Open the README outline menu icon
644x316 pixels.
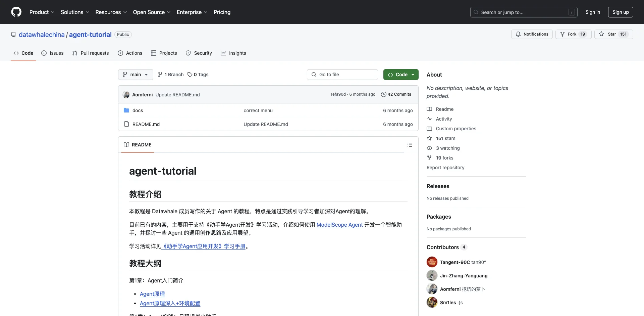(x=410, y=145)
